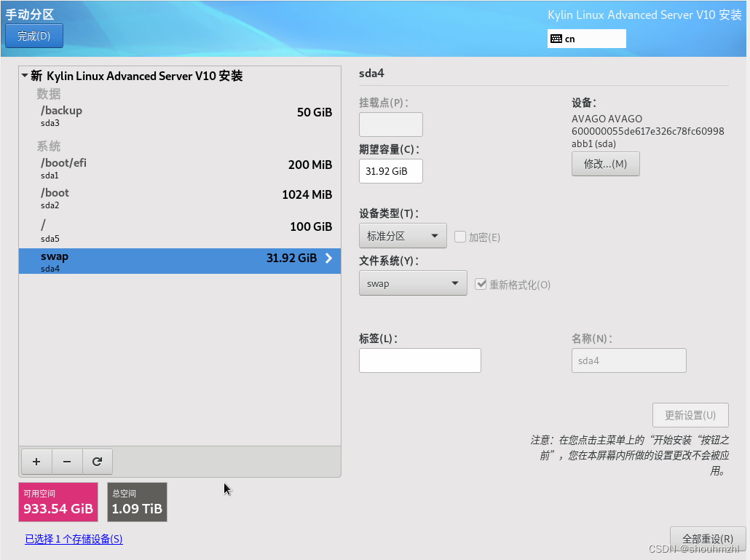750x560 pixels.
Task: Select the /backup sda3 partition row
Action: 180,116
